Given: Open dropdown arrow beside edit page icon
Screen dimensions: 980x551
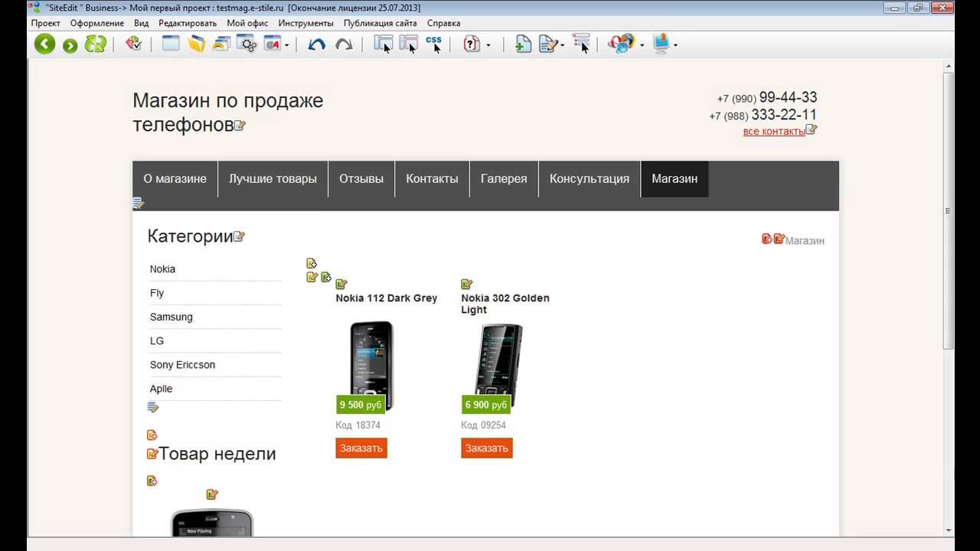Looking at the screenshot, I should pyautogui.click(x=563, y=45).
